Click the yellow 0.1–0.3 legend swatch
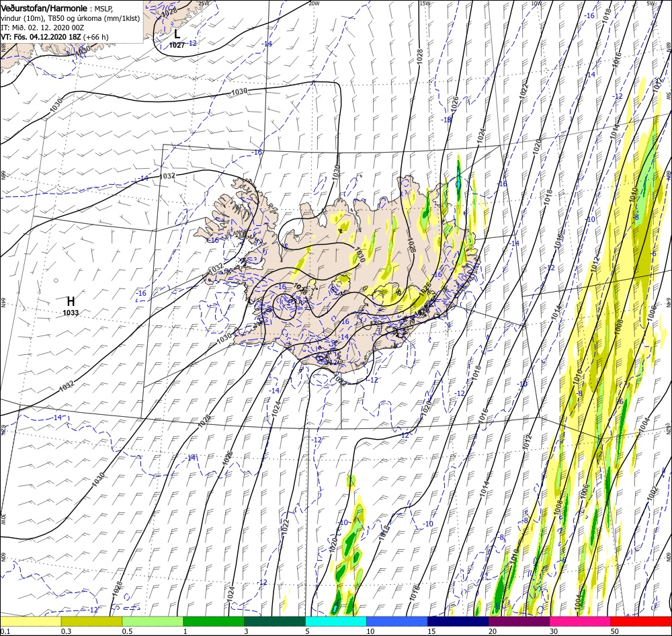This screenshot has width=672, height=636. click(x=30, y=621)
